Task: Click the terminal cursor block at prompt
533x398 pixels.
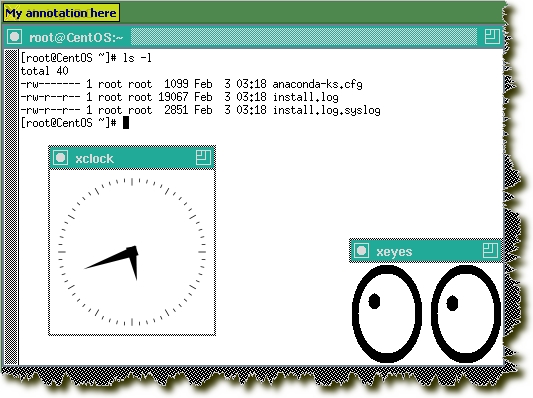Action: tap(126, 123)
